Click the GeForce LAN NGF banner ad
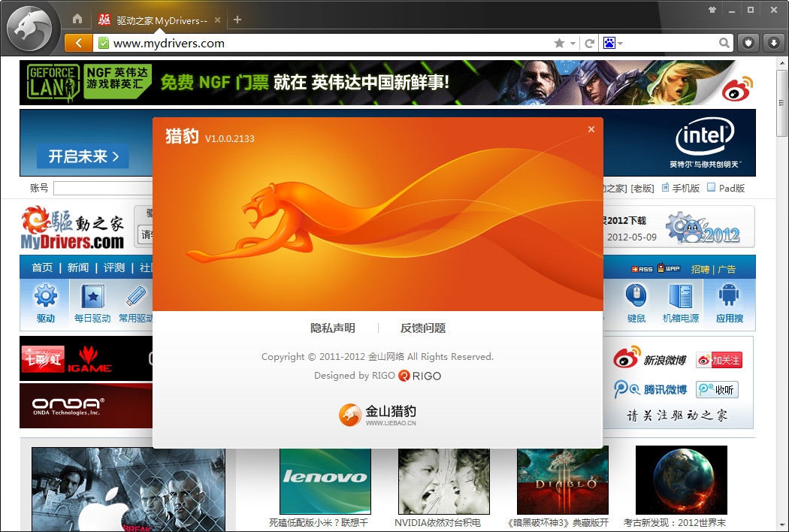The image size is (789, 532). tap(388, 83)
